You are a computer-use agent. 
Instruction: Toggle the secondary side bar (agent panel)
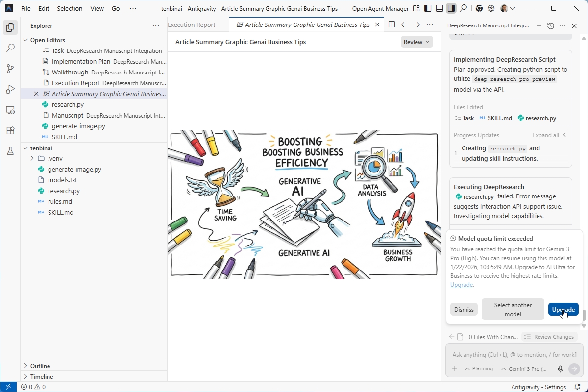coord(451,9)
